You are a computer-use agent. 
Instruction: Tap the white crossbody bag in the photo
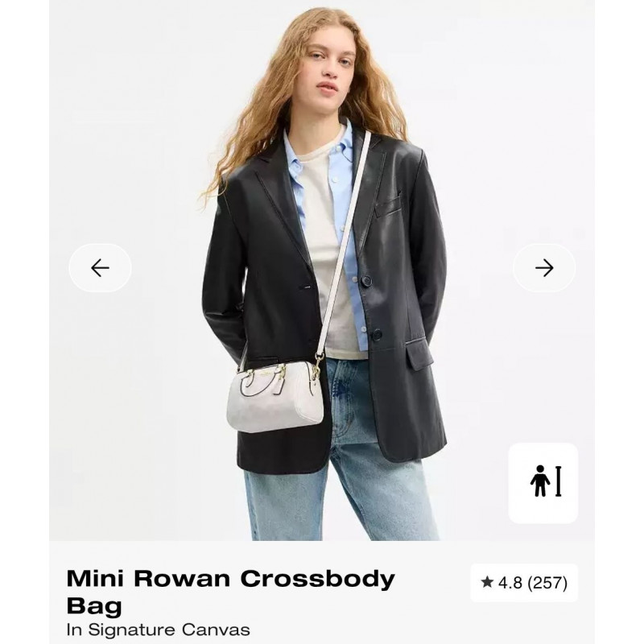coord(275,396)
